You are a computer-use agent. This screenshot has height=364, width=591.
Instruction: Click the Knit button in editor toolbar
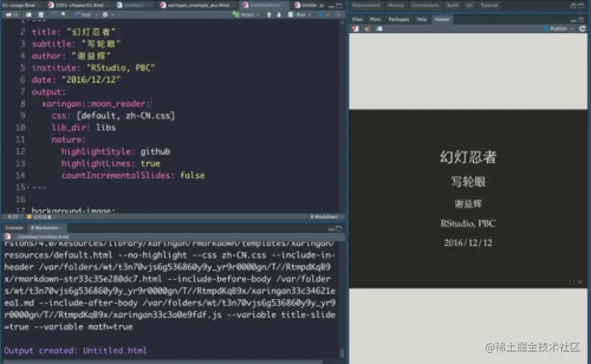(x=83, y=15)
